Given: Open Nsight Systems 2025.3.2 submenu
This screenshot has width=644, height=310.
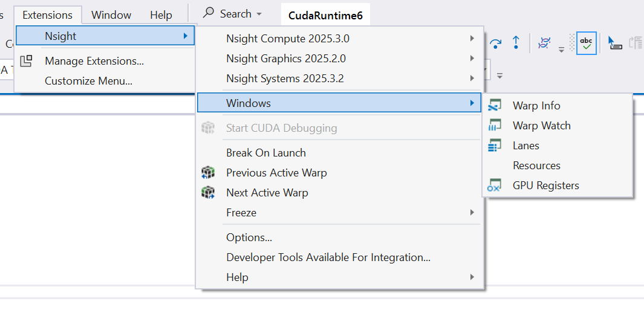Looking at the screenshot, I should (x=339, y=78).
